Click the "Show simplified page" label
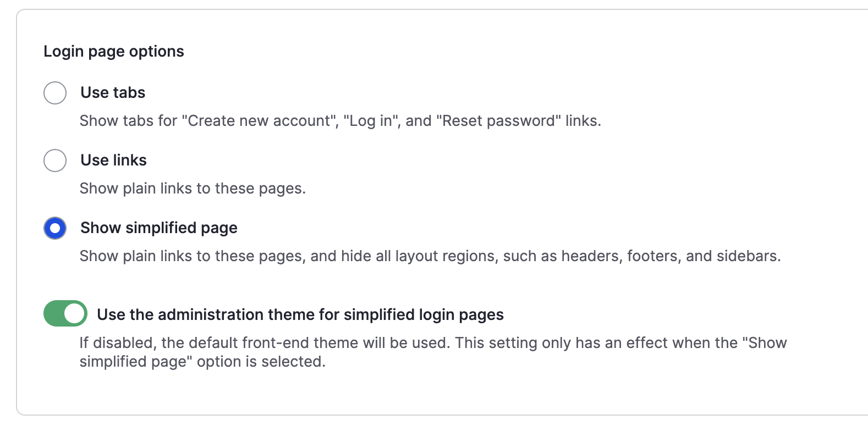This screenshot has height=431, width=868. 159,228
